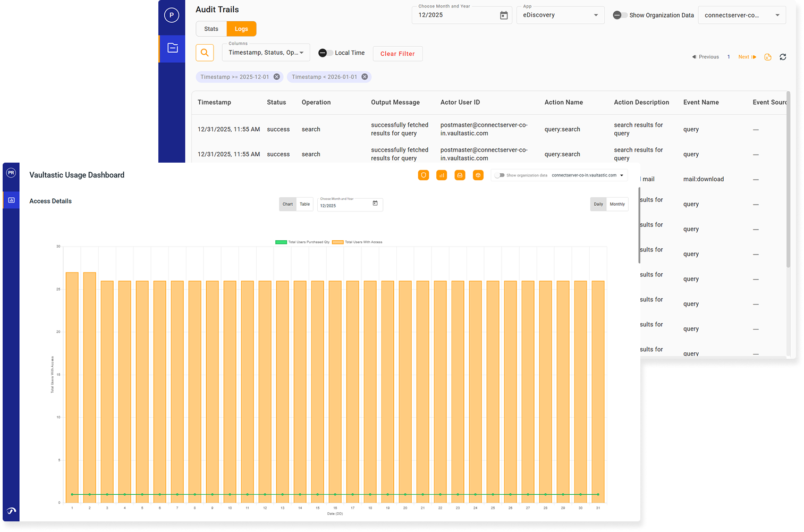Viewport: 804px width, 532px height.
Task: Toggle Show organization data in Usage Dashboard
Action: tap(499, 175)
